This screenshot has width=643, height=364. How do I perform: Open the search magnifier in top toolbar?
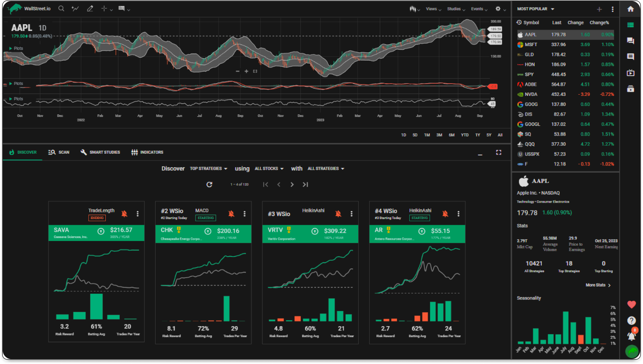tap(61, 9)
